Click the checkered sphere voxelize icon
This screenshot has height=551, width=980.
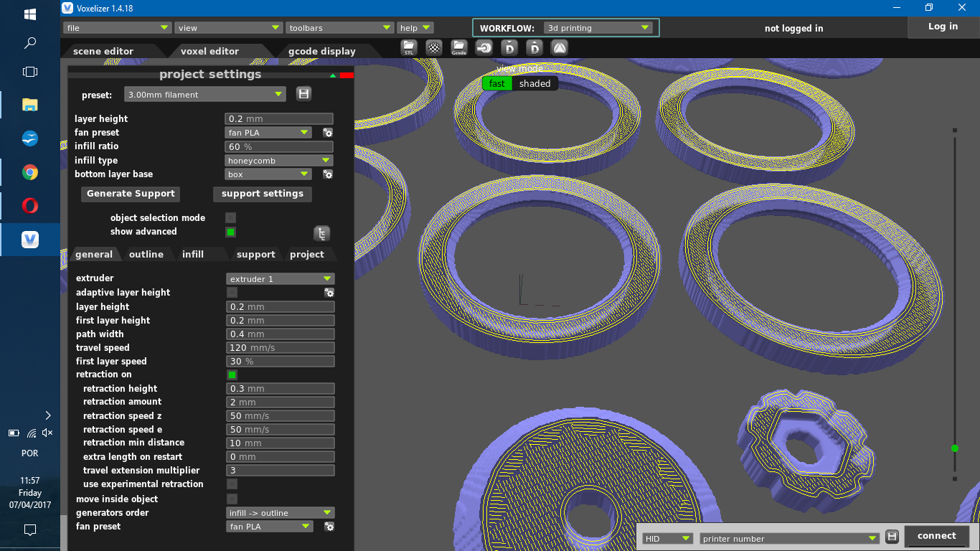pos(434,48)
